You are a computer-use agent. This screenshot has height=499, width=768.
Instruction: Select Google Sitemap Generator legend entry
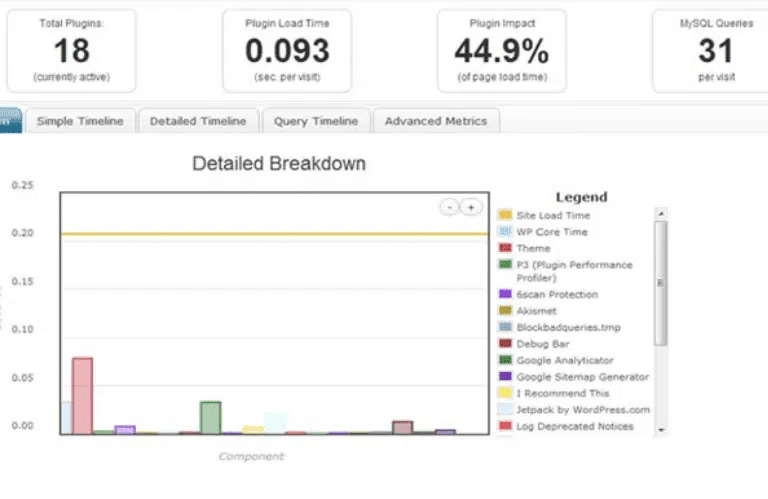tap(505, 377)
